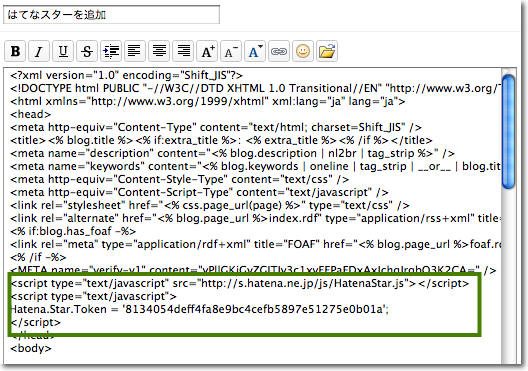Open the font color dropdown
Image resolution: width=528 pixels, height=371 pixels.
pyautogui.click(x=255, y=51)
